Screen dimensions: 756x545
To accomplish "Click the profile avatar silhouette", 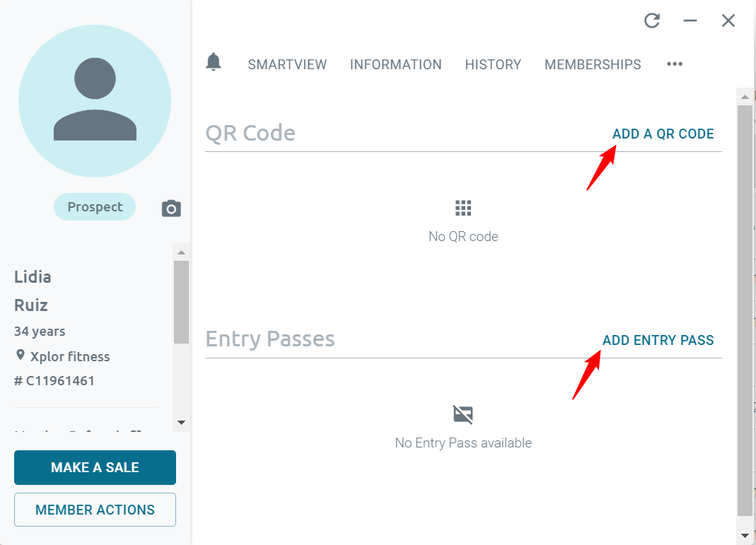I will pos(94,100).
